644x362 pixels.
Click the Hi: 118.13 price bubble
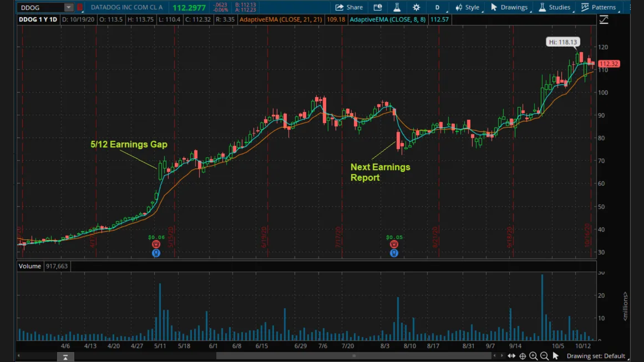point(563,42)
